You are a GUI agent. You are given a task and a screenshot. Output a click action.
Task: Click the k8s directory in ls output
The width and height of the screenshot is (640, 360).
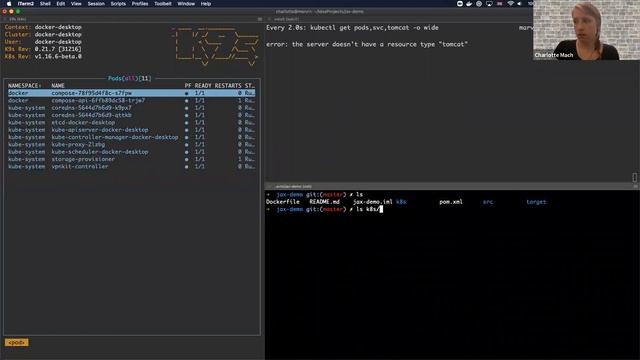401,202
